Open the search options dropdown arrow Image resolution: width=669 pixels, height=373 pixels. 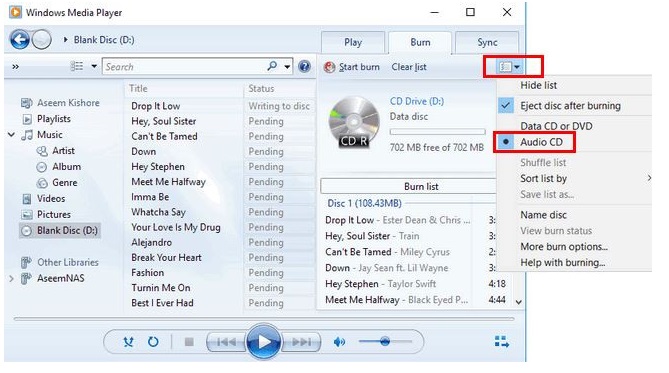pyautogui.click(x=287, y=67)
